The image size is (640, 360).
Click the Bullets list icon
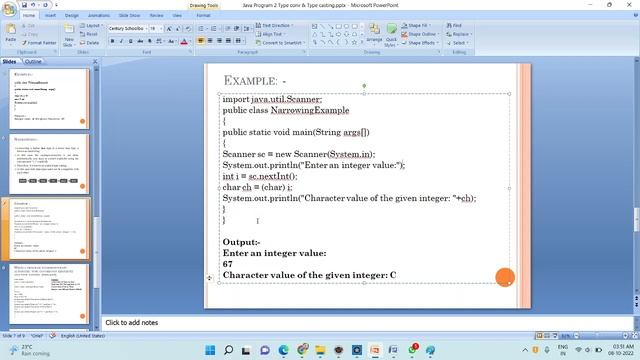point(202,29)
